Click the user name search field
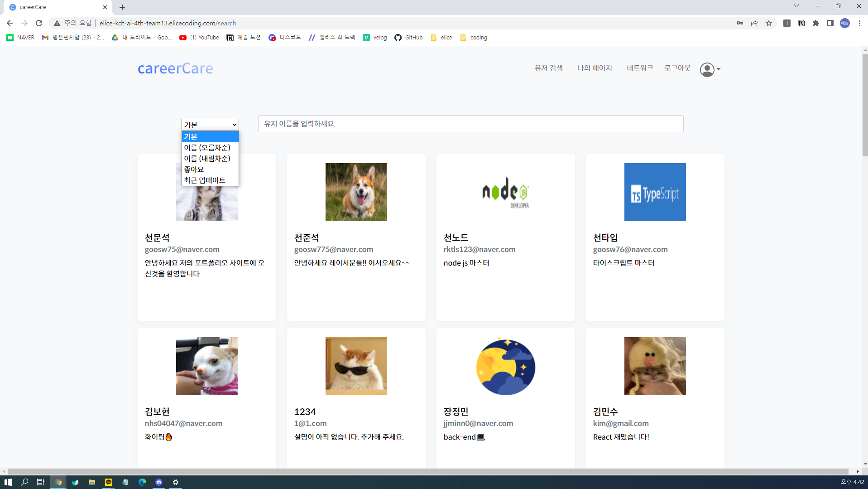Screen dimensions: 868x489 pyautogui.click(x=470, y=124)
